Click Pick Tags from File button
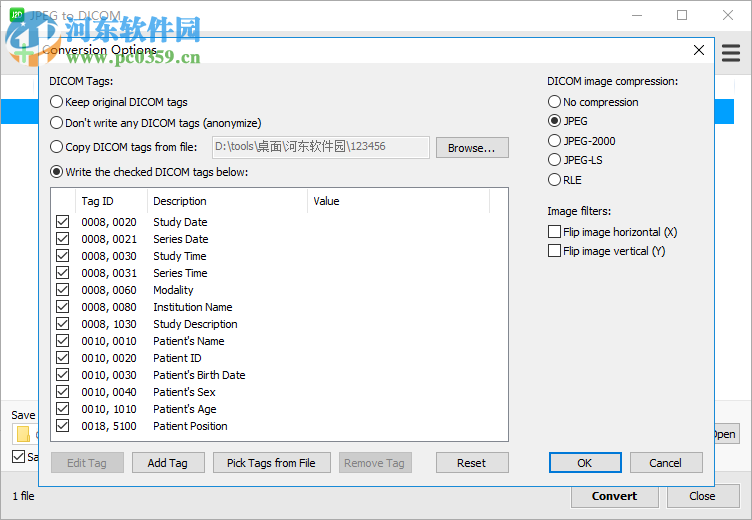 (271, 463)
